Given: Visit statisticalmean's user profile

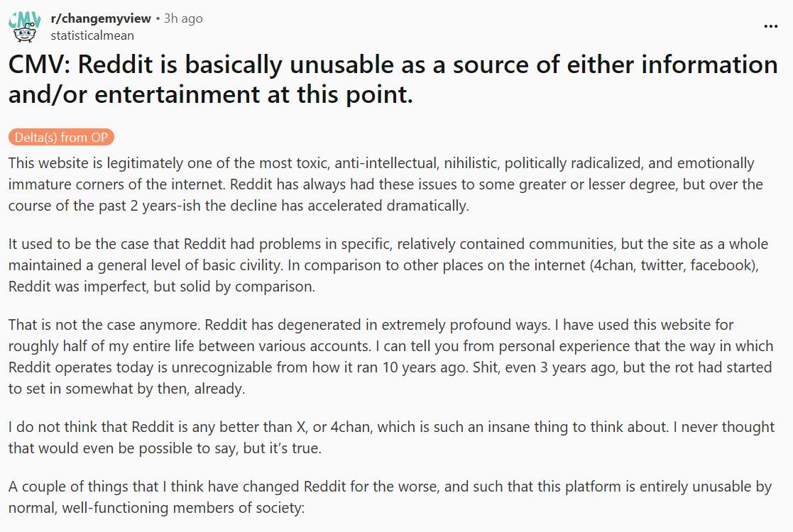Looking at the screenshot, I should pos(92,35).
